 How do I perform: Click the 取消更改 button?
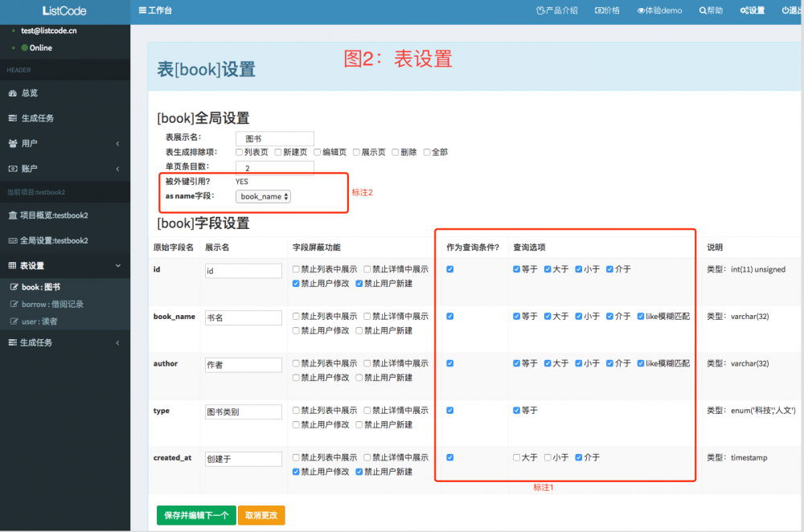[260, 515]
